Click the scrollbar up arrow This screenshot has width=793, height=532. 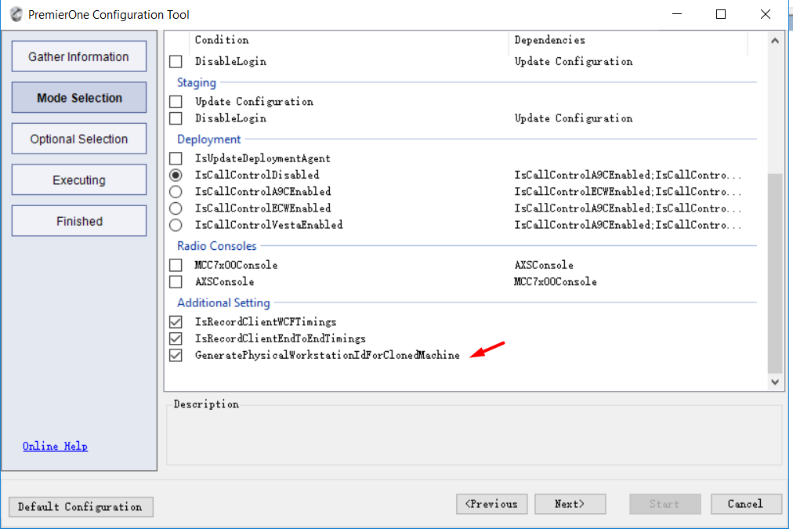pyautogui.click(x=775, y=41)
